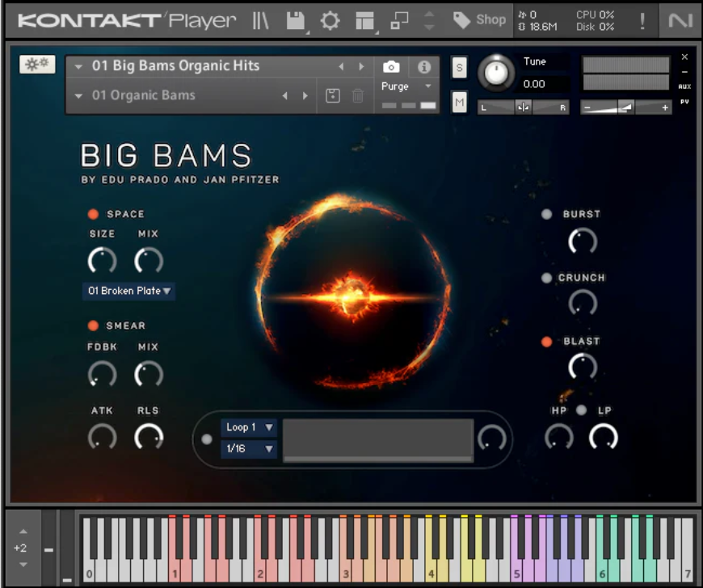Viewport: 703px width, 588px height.
Task: Mute the instrument with M button
Action: [459, 103]
